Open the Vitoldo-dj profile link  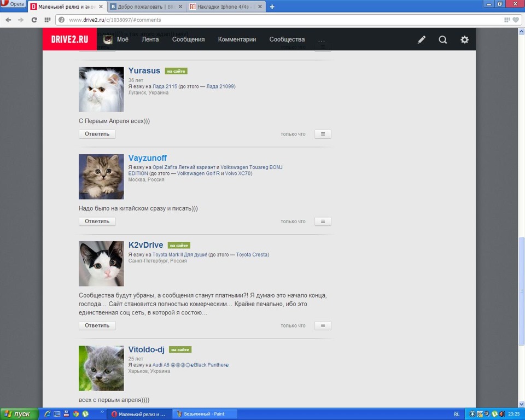coord(147,349)
